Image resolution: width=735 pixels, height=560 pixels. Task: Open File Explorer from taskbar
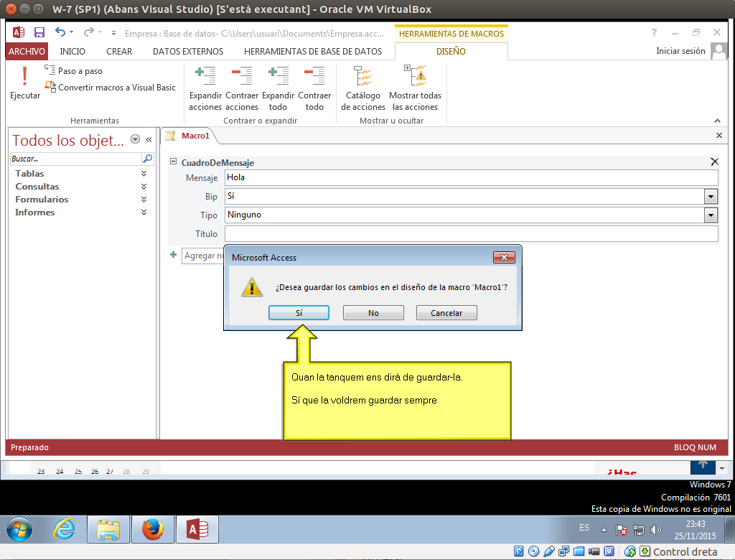pyautogui.click(x=108, y=530)
